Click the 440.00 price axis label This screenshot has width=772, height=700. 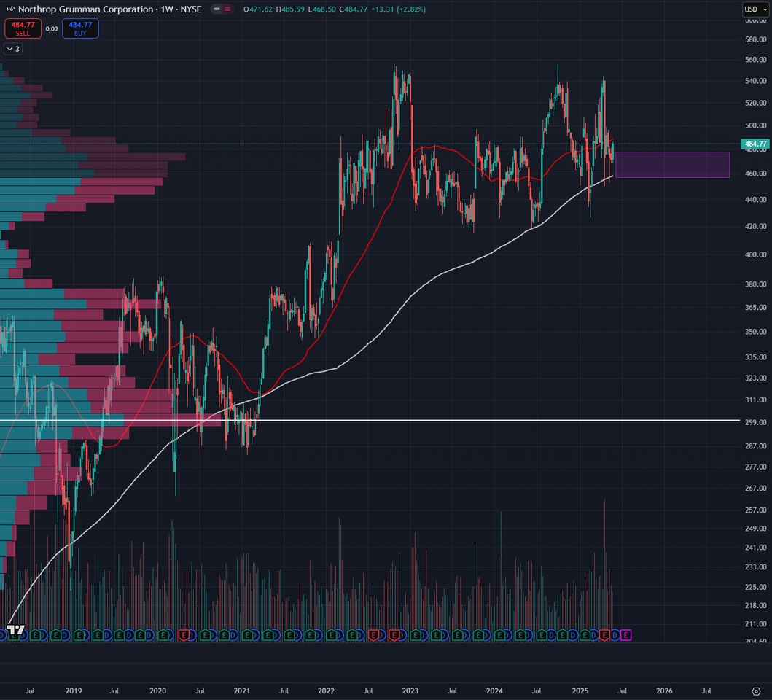point(756,200)
